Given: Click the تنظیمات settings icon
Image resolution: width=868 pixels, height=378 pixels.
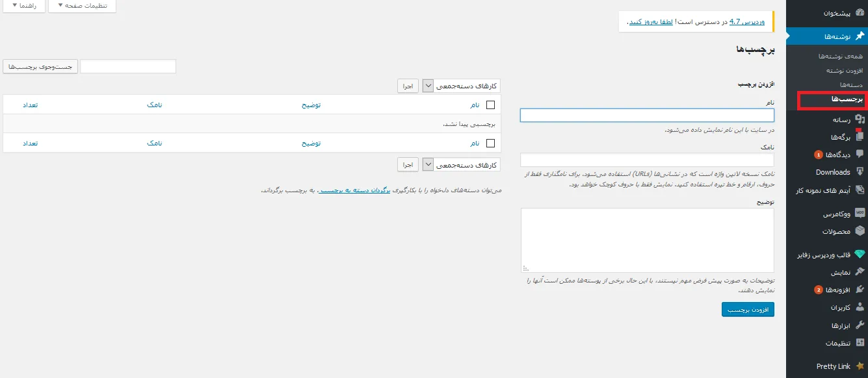Looking at the screenshot, I should click(x=860, y=343).
